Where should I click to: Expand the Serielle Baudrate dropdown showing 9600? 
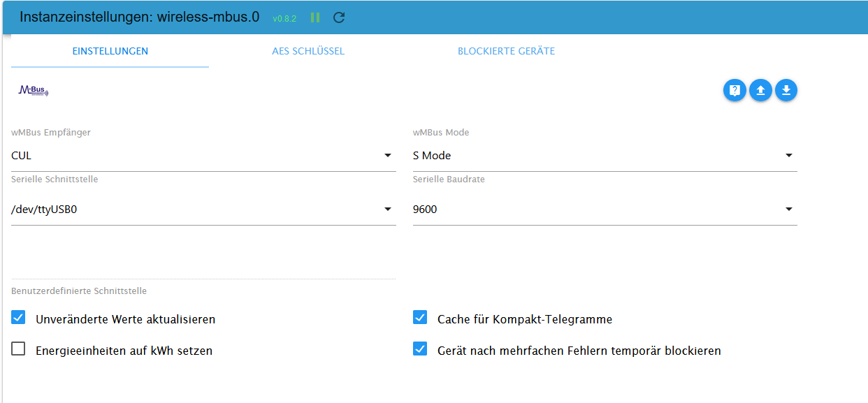(x=605, y=210)
